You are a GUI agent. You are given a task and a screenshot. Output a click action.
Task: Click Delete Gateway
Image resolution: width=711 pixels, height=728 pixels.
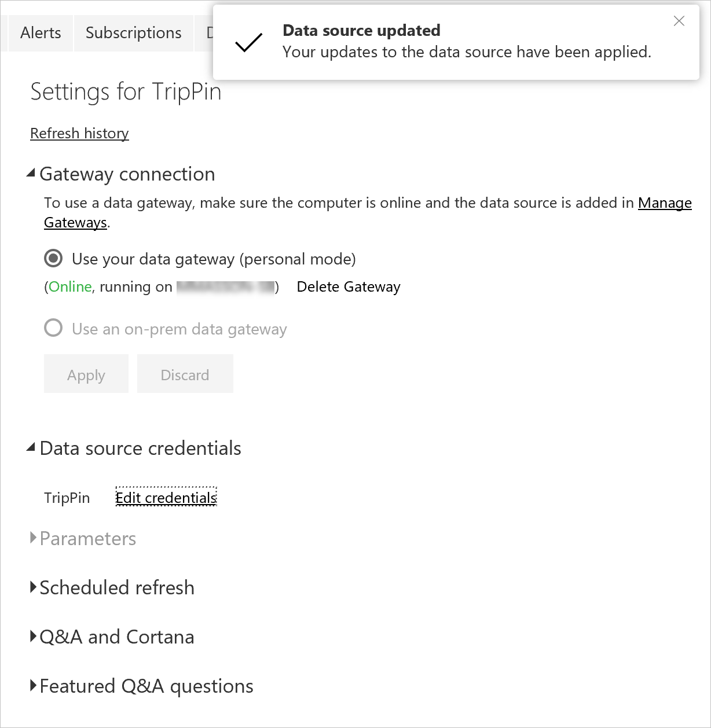[x=349, y=286]
